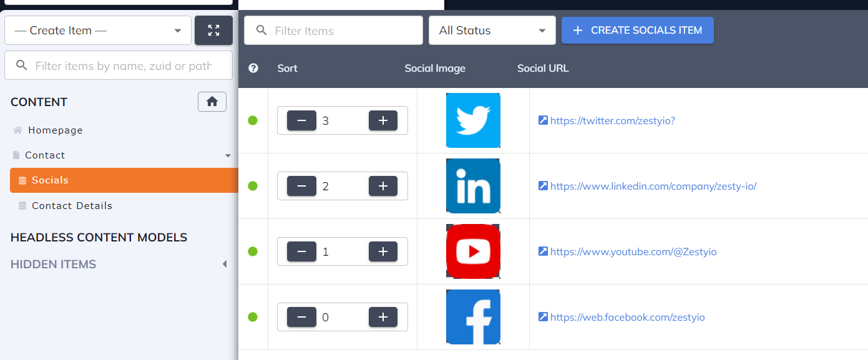868x360 pixels.
Task: Open Homepage in content tree
Action: pos(56,130)
